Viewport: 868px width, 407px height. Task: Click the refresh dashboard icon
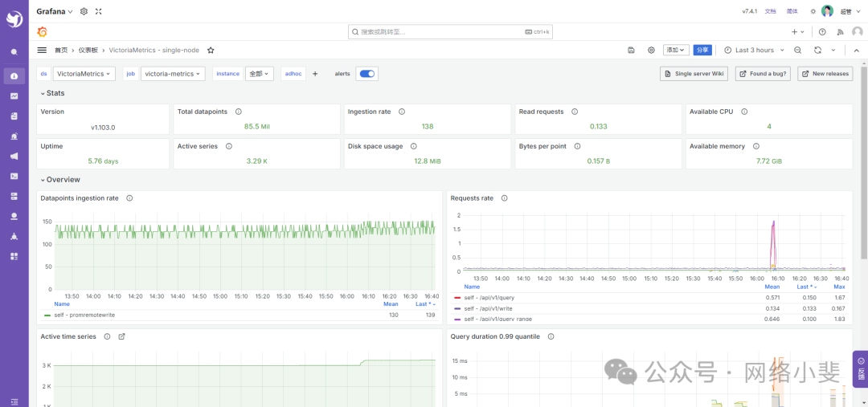817,50
